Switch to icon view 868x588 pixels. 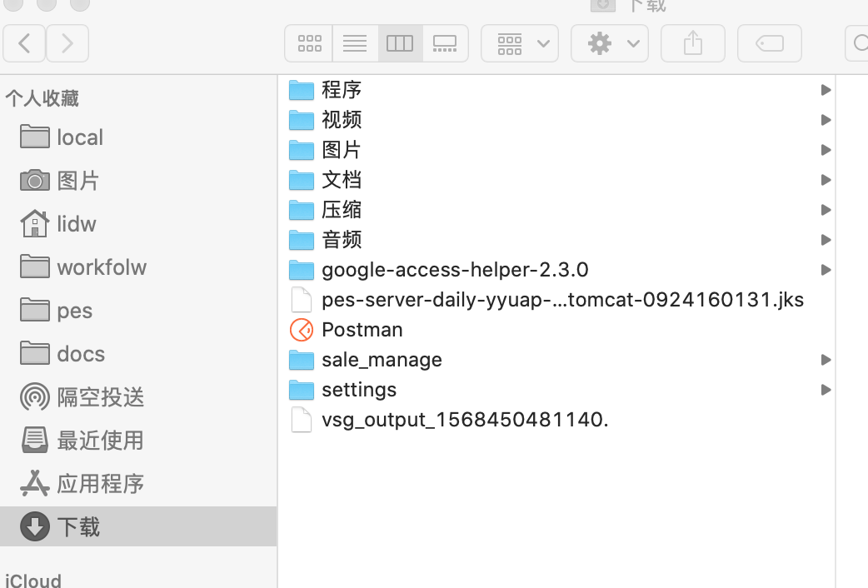point(308,43)
